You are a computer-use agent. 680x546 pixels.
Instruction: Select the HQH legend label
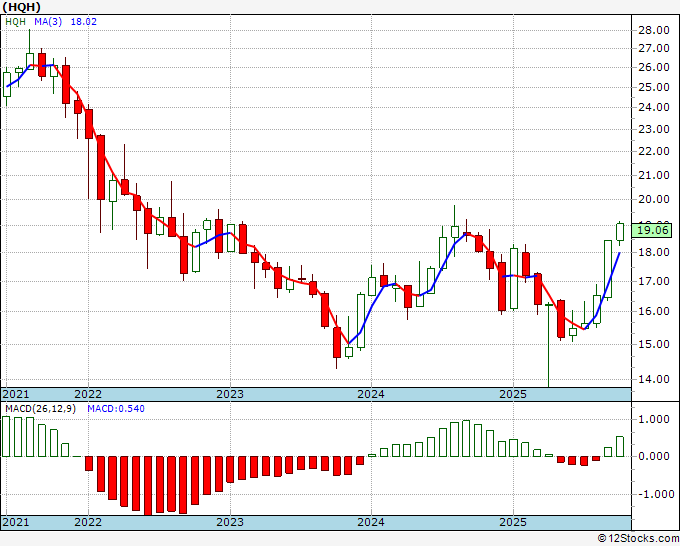coord(16,22)
